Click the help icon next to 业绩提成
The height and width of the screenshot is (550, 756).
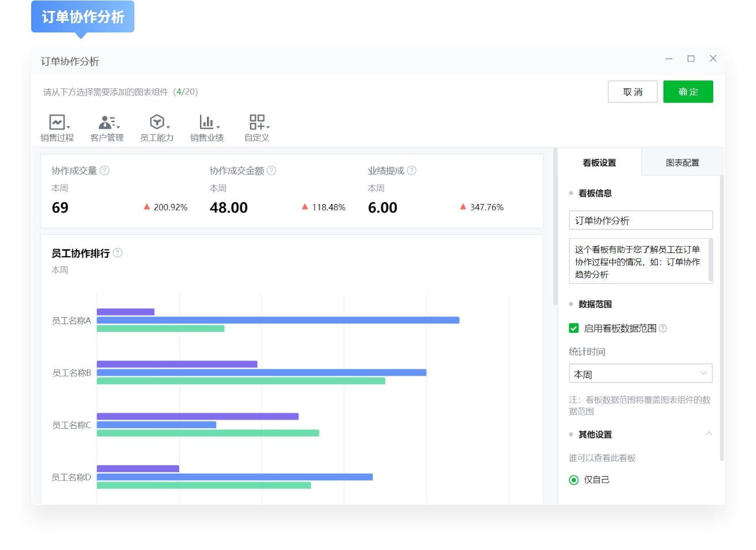pos(410,170)
